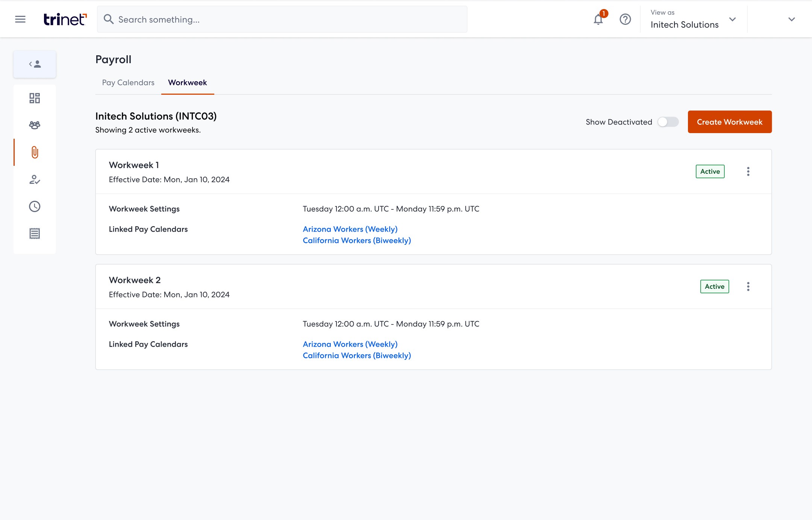Open Workweek 1 three-dot options menu
Viewport: 812px width, 520px height.
[748, 171]
